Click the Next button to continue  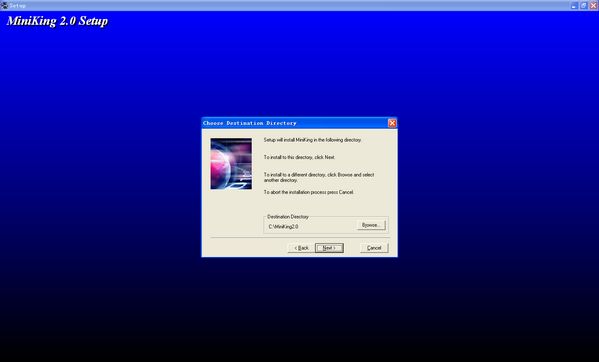click(329, 248)
